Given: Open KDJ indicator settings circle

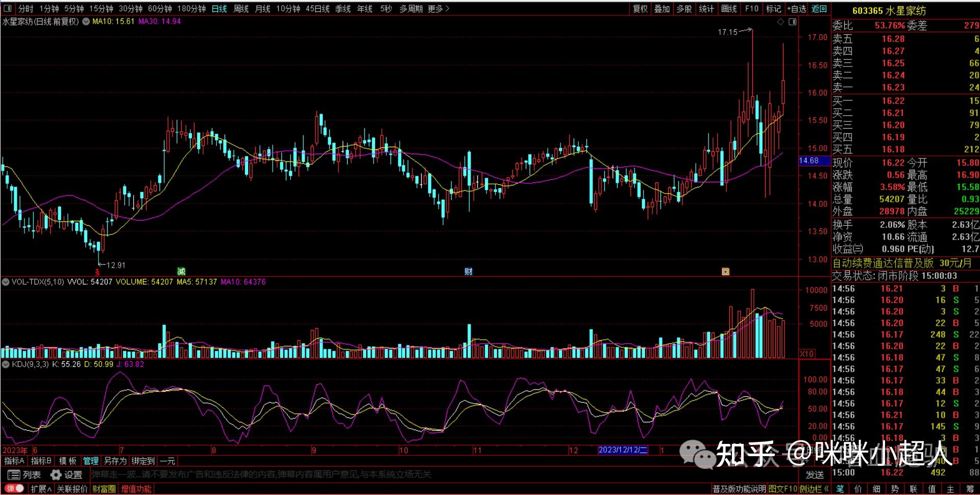Looking at the screenshot, I should (6, 364).
